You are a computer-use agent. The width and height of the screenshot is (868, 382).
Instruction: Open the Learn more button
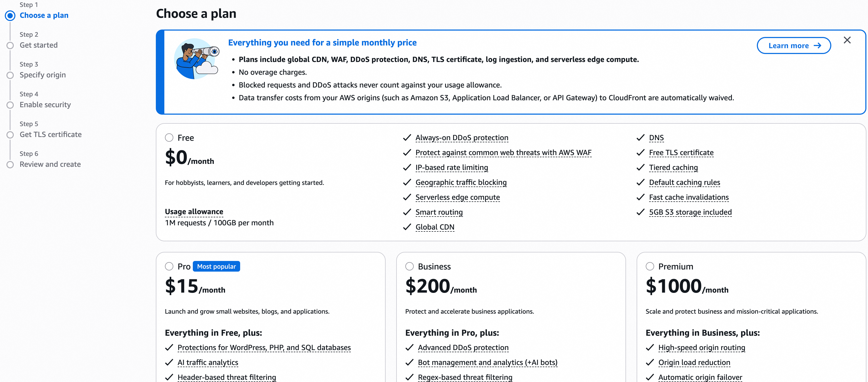[x=794, y=45]
